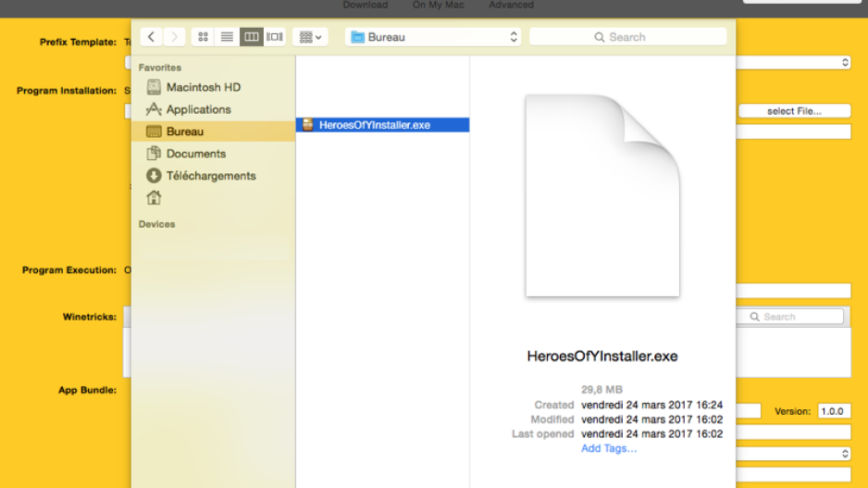Click the select File... button
The height and width of the screenshot is (488, 868).
point(794,111)
